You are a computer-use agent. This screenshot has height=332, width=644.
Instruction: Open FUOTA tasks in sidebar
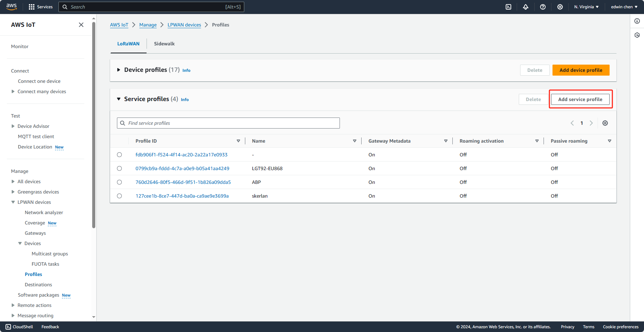[x=45, y=264]
